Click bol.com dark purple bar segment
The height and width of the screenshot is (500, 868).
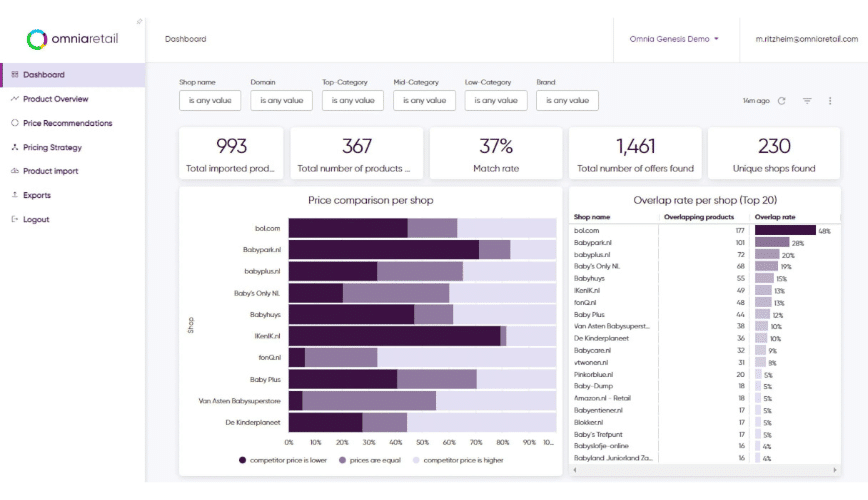click(x=348, y=228)
